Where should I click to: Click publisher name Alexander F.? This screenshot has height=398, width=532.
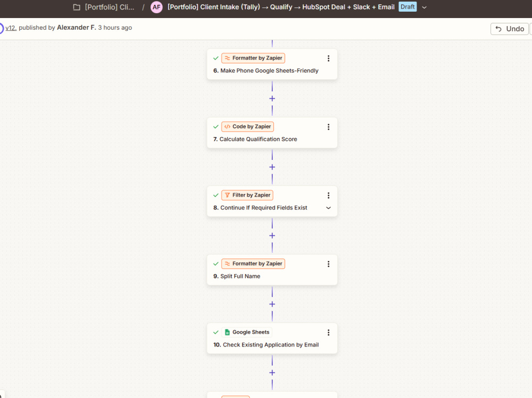click(76, 28)
